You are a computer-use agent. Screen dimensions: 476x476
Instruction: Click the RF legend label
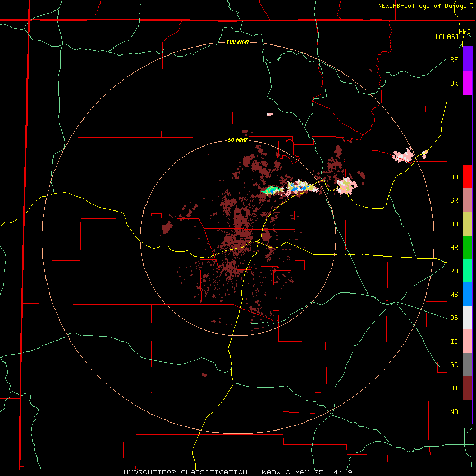454,59
